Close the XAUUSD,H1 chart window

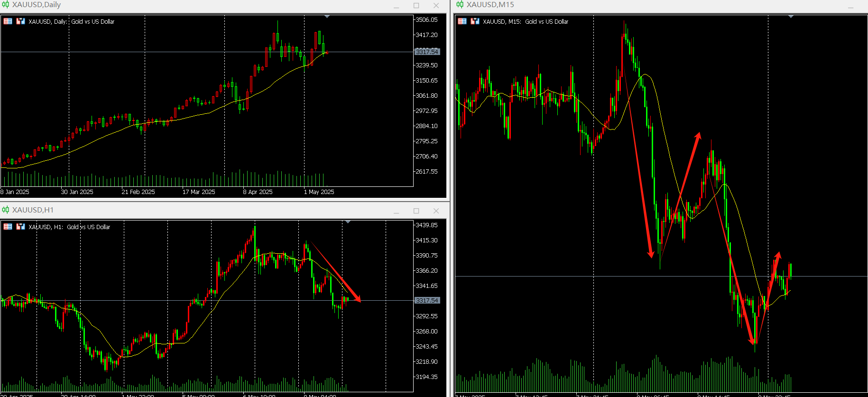coord(436,211)
